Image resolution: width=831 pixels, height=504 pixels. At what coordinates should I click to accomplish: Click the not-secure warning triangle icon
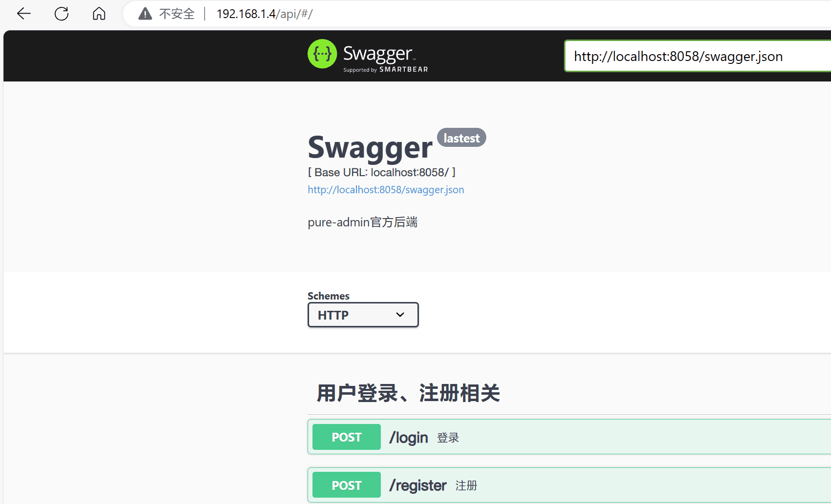(x=145, y=14)
